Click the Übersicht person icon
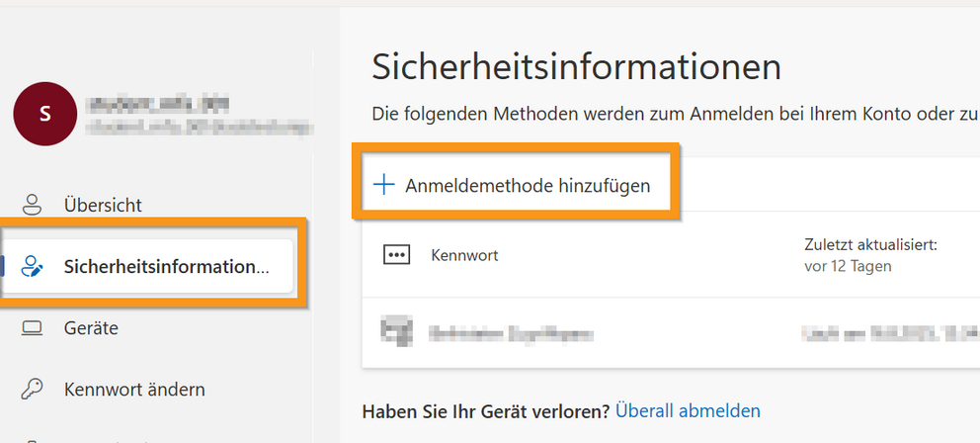The image size is (980, 443). click(x=33, y=205)
